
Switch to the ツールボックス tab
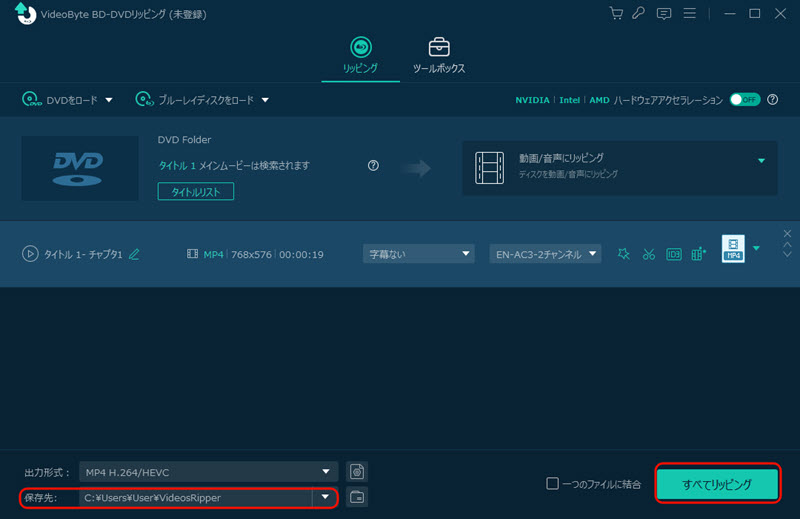[439, 56]
